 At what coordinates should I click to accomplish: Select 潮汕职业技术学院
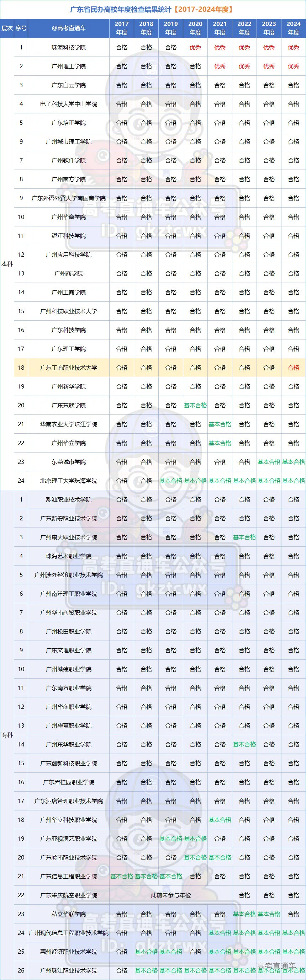(x=69, y=499)
